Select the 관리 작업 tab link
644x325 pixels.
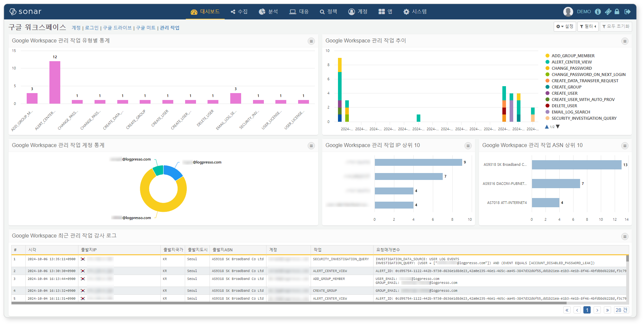pyautogui.click(x=170, y=28)
